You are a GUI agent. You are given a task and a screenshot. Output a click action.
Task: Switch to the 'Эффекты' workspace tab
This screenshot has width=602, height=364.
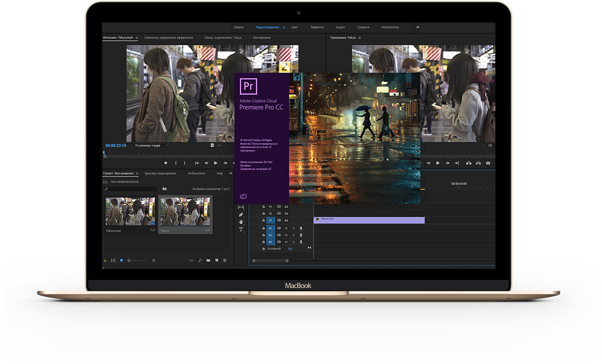click(x=317, y=27)
